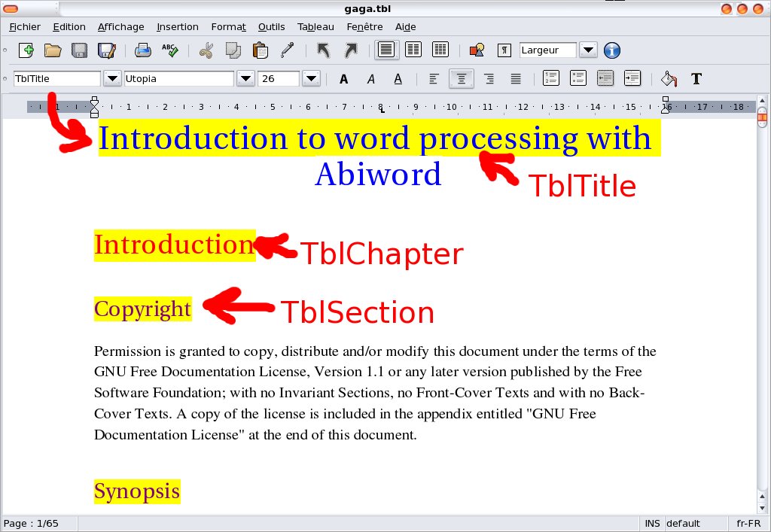Click the font size field showing 26
This screenshot has height=532, width=771.
coord(279,78)
